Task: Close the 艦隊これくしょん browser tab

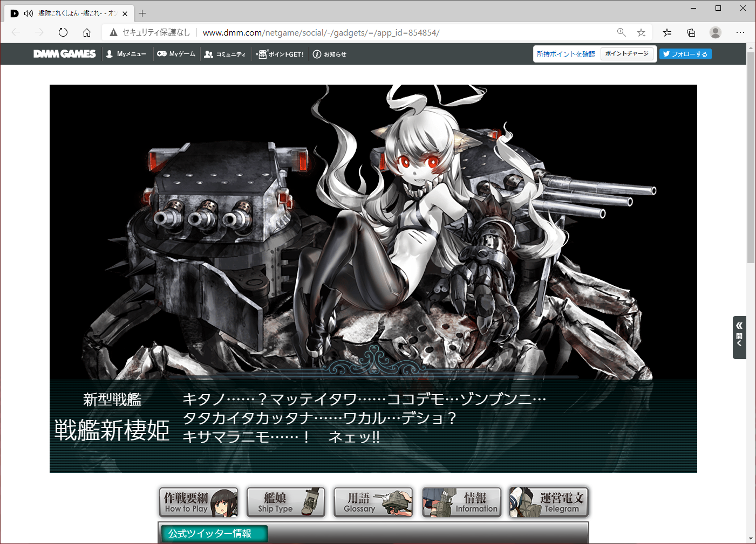Action: pyautogui.click(x=125, y=13)
